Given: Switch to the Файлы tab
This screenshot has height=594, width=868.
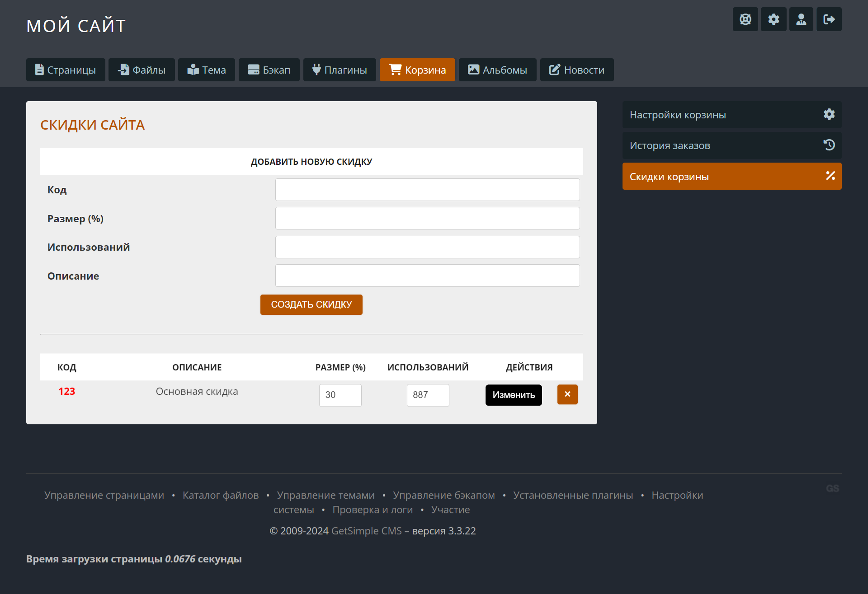Looking at the screenshot, I should tap(142, 70).
